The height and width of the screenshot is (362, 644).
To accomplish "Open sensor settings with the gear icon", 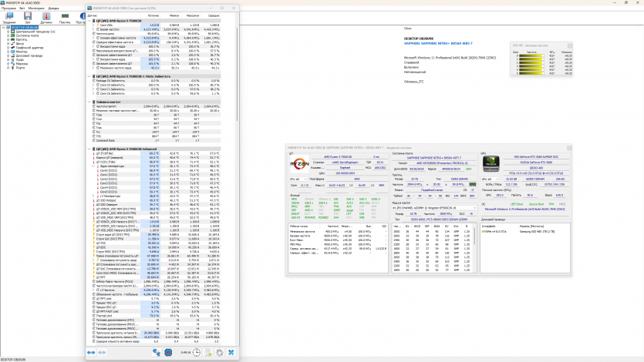I will point(221,351).
